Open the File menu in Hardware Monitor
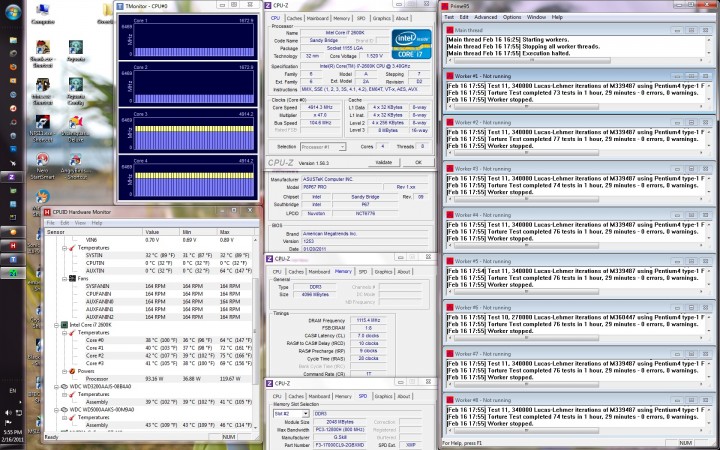This screenshot has width=720, height=450. click(x=50, y=223)
